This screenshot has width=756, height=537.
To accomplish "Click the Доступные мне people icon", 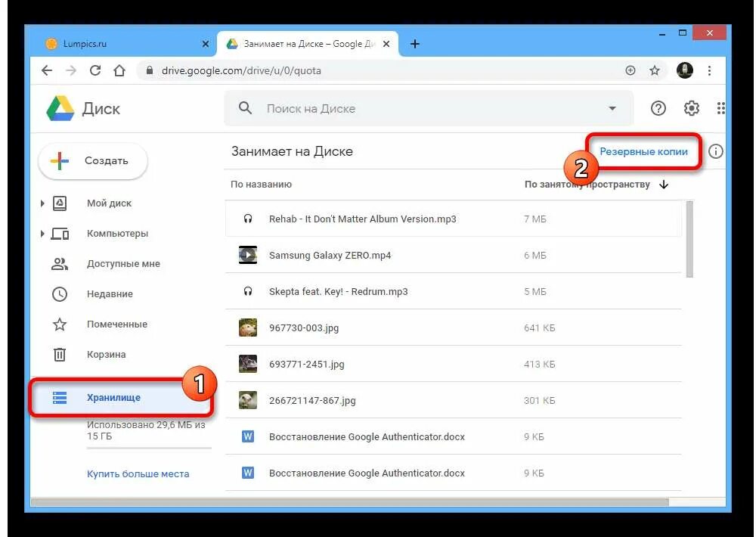I will click(x=60, y=264).
